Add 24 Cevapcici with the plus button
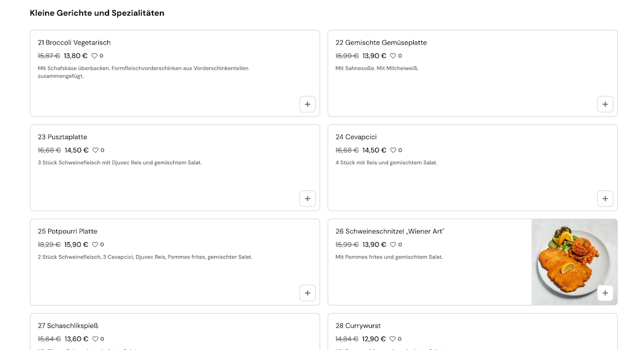The height and width of the screenshot is (350, 644). click(x=605, y=199)
